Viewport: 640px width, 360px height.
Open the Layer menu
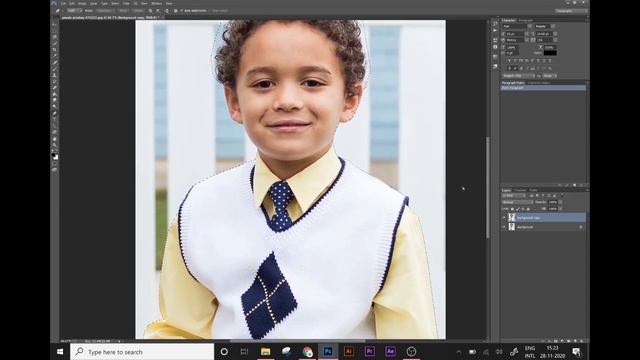(94, 3)
